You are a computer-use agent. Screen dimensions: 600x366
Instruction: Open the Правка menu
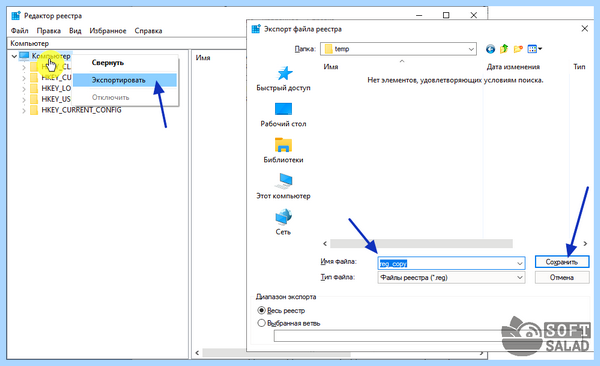49,31
